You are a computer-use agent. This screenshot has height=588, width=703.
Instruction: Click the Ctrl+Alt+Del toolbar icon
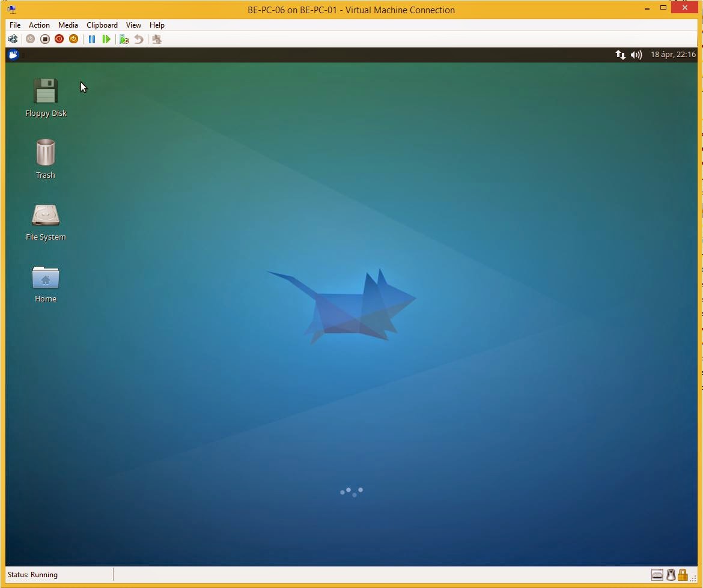(x=13, y=39)
